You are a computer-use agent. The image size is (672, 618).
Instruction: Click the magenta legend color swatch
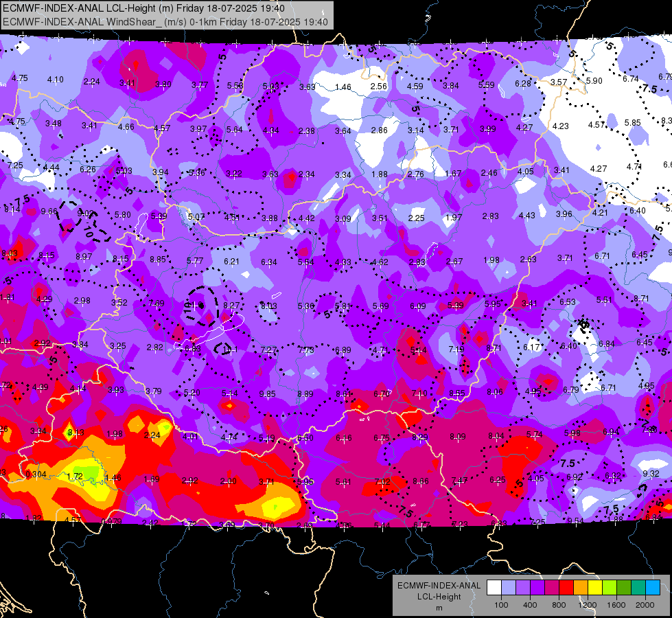[552, 588]
